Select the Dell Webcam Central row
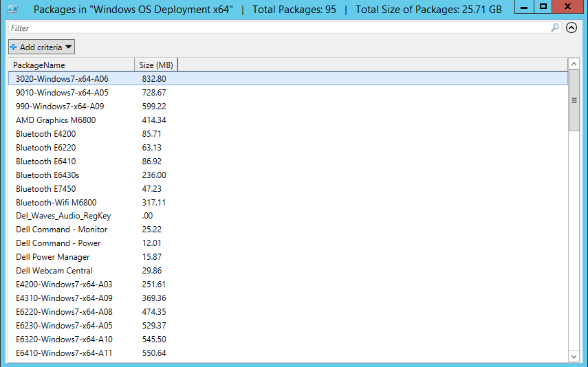Viewport: 588px width, 367px height. pyautogui.click(x=54, y=271)
